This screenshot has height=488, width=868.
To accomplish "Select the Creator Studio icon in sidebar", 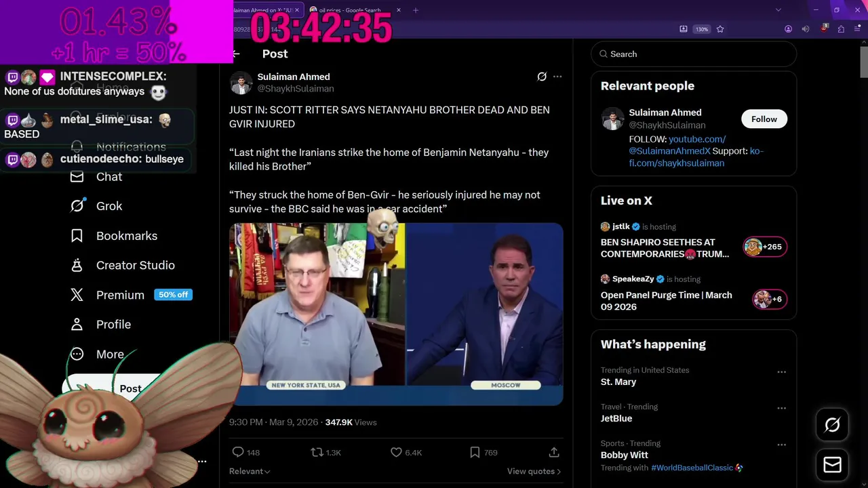I will click(x=77, y=265).
